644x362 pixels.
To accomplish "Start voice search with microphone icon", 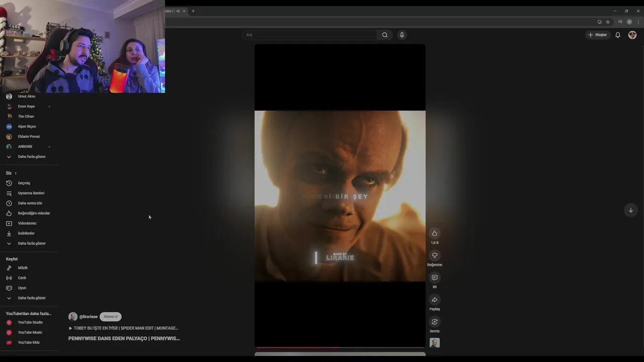I will 401,35.
